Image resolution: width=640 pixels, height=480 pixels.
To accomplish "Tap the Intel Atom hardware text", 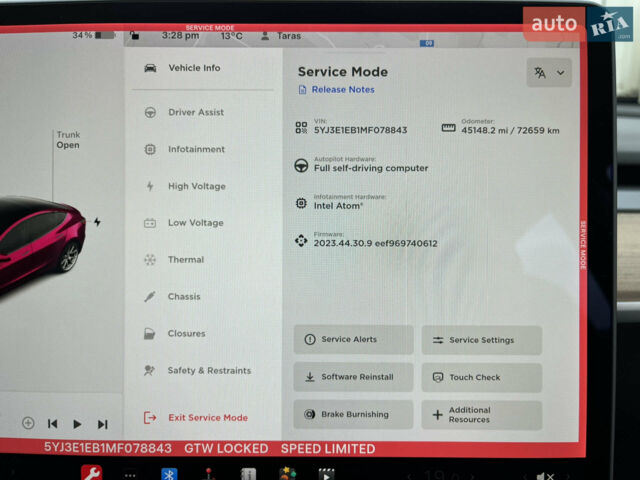I will (x=338, y=206).
